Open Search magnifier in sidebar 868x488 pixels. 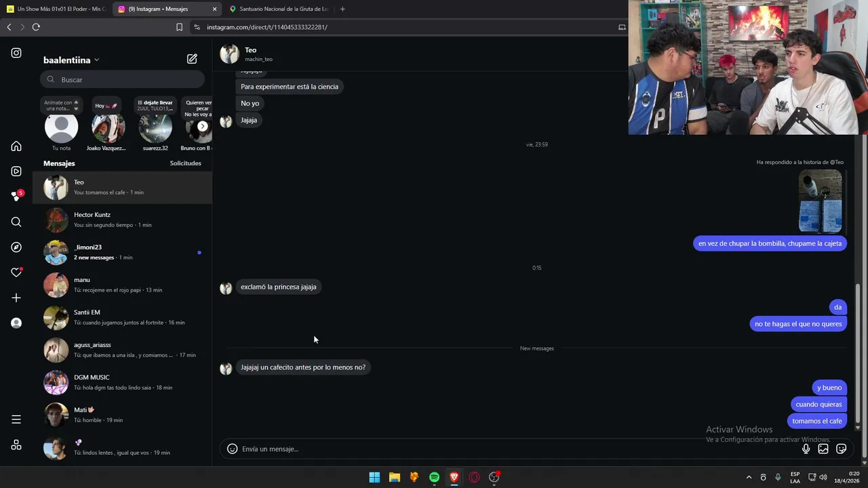[16, 222]
